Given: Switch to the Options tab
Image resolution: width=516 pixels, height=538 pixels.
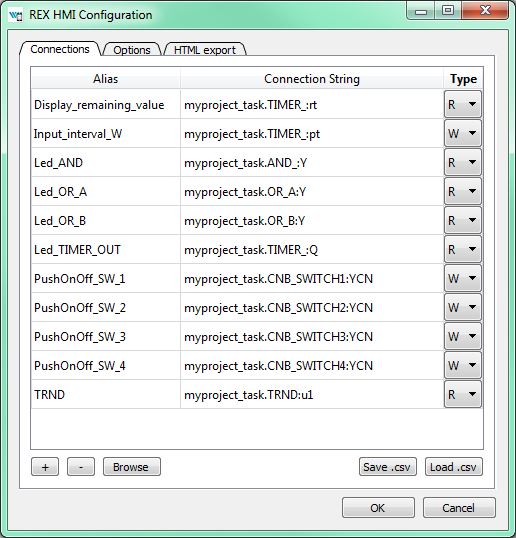Looking at the screenshot, I should coord(132,50).
